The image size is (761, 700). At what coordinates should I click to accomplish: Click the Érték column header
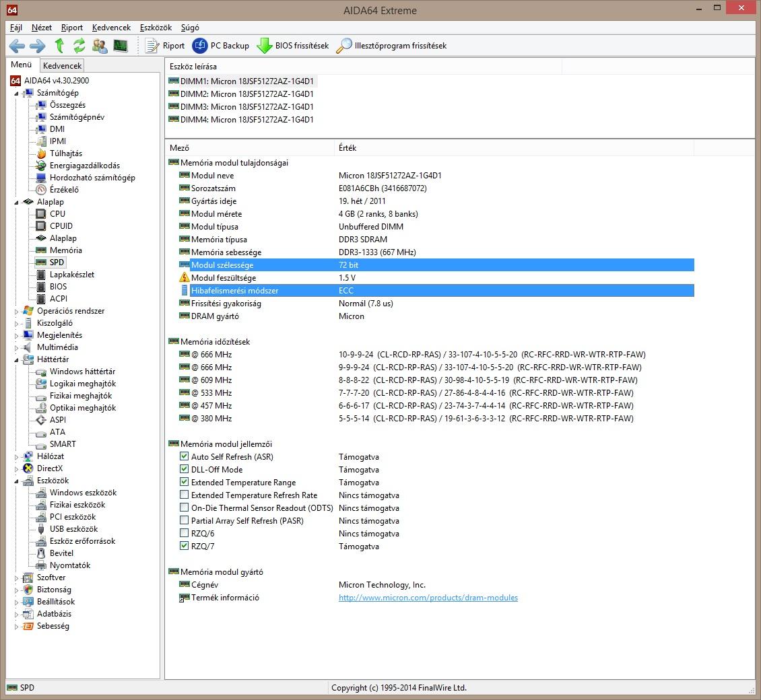click(x=514, y=147)
